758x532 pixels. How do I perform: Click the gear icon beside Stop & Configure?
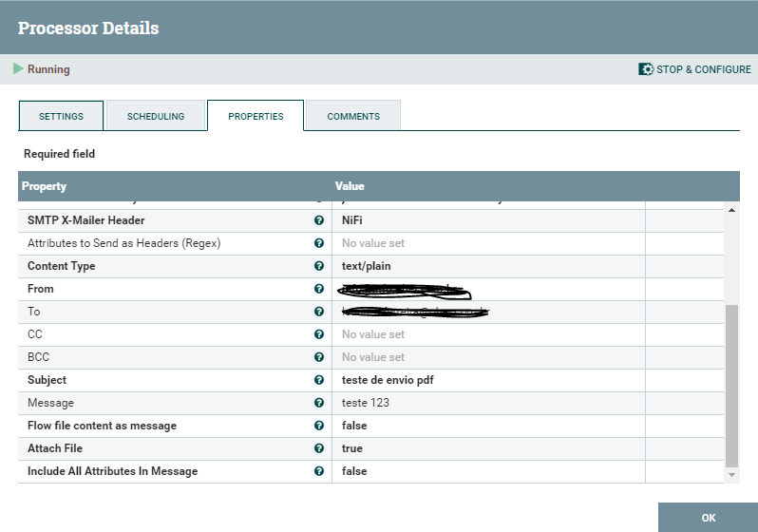pos(646,69)
